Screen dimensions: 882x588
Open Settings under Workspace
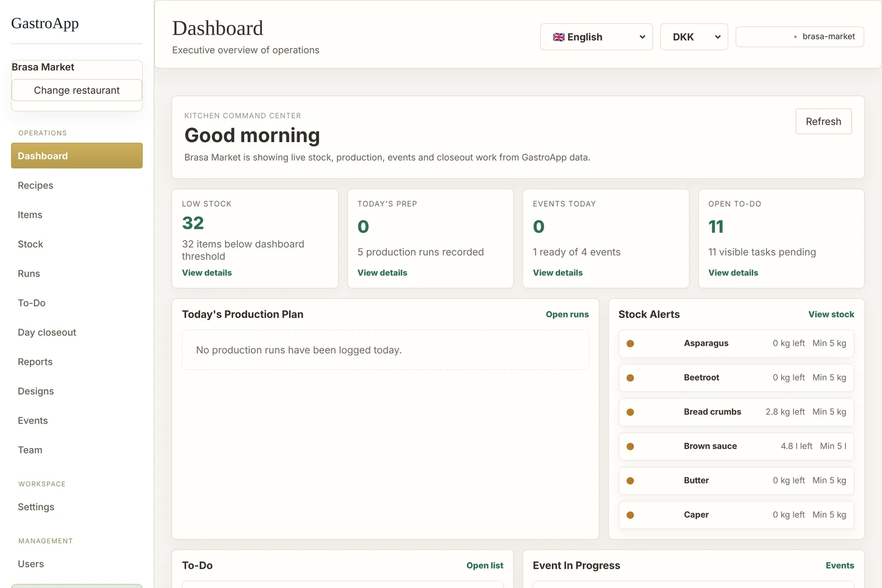77,507
